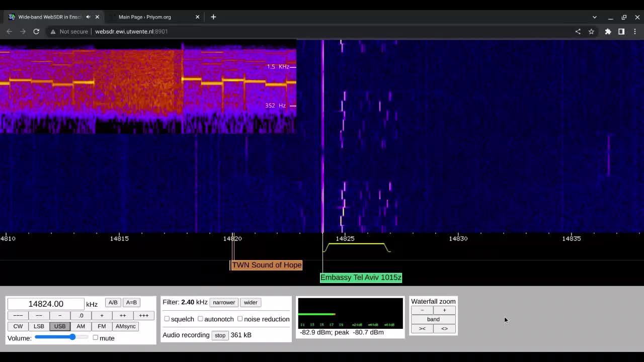
Task: Close the Priyom.org tab
Action: click(197, 17)
